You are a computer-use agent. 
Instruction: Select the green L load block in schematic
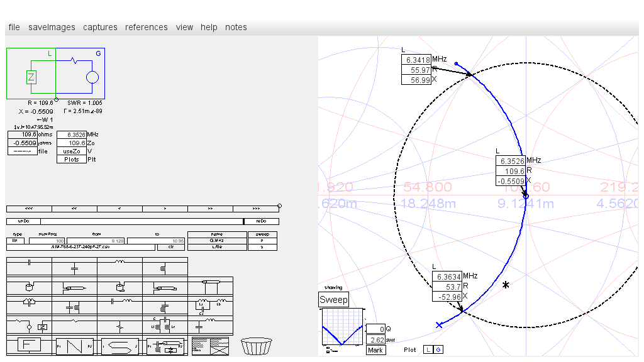(31, 74)
